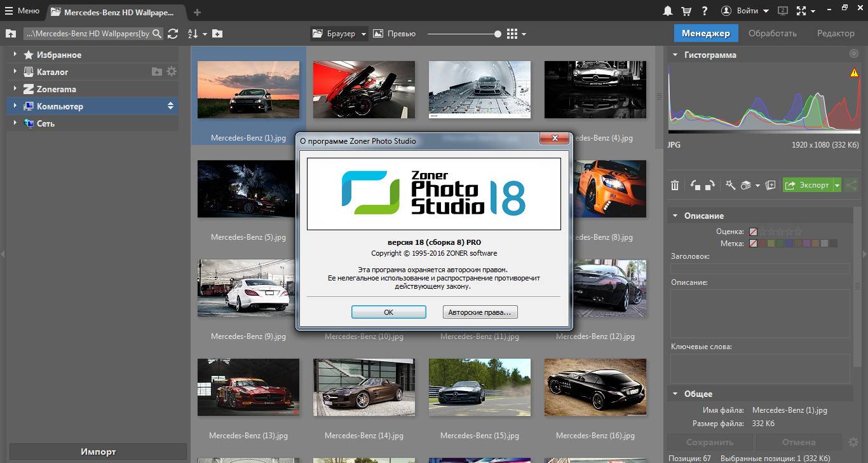Expand the Компьютер tree node
The width and height of the screenshot is (868, 463).
coord(15,106)
